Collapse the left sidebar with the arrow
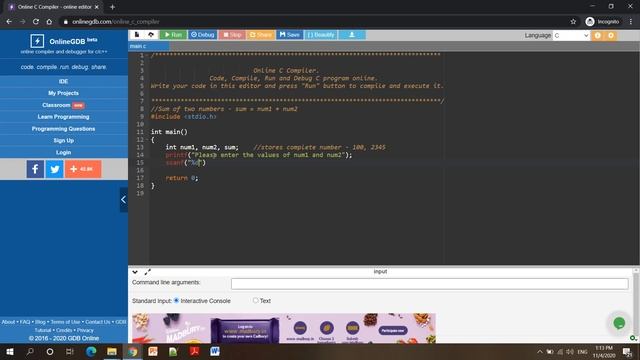The height and width of the screenshot is (360, 640). 123,200
